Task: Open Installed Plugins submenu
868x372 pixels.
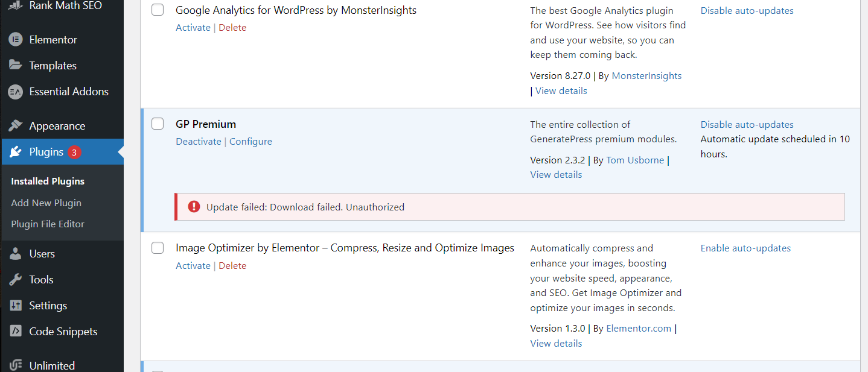Action: coord(48,181)
